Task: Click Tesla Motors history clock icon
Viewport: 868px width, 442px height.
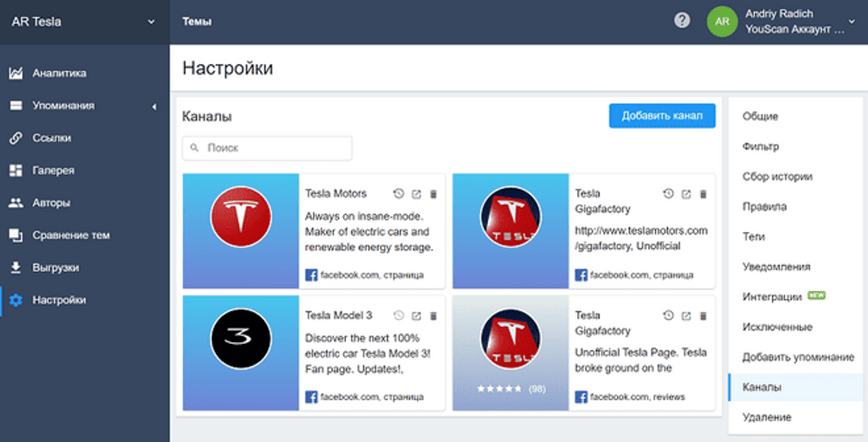Action: pos(398,194)
